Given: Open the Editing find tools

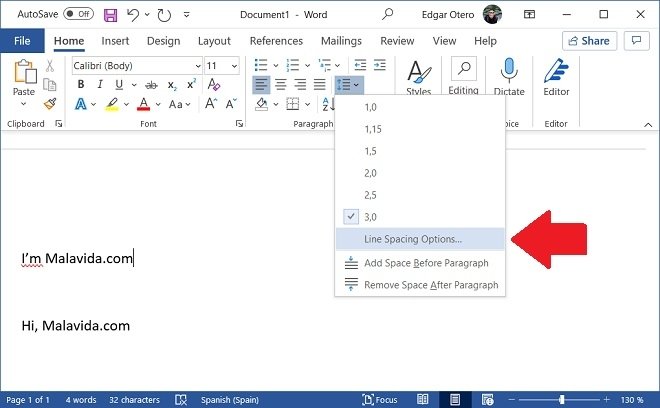Looking at the screenshot, I should coord(463,76).
